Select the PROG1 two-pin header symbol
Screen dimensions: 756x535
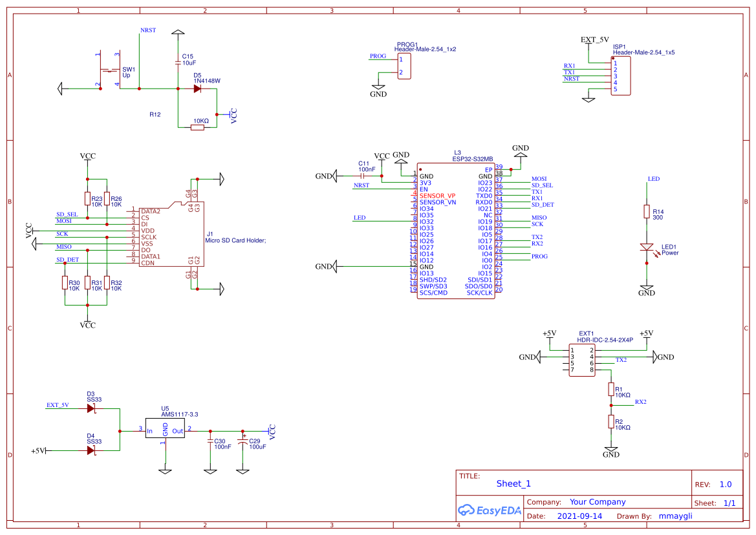[x=402, y=66]
